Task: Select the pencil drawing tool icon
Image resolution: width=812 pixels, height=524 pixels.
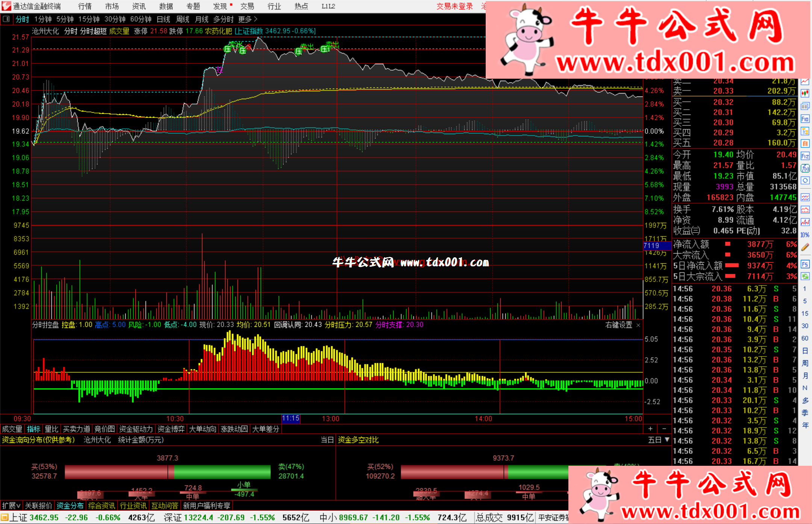Action: [x=805, y=247]
